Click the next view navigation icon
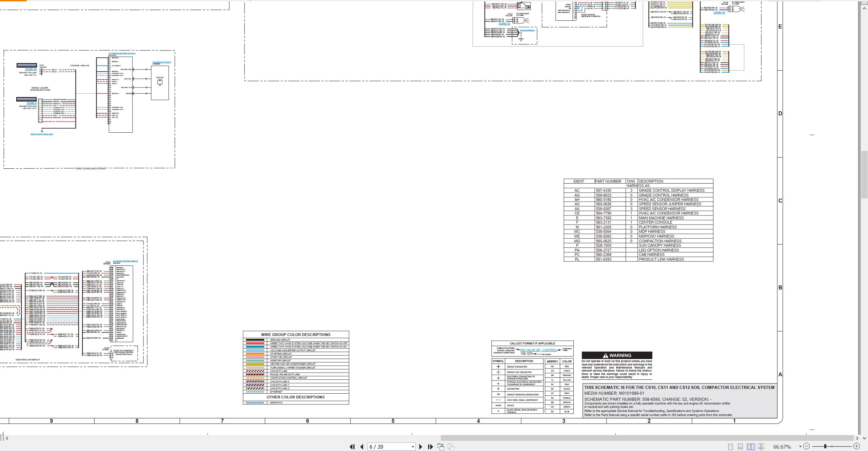868x451 pixels. tap(451, 447)
